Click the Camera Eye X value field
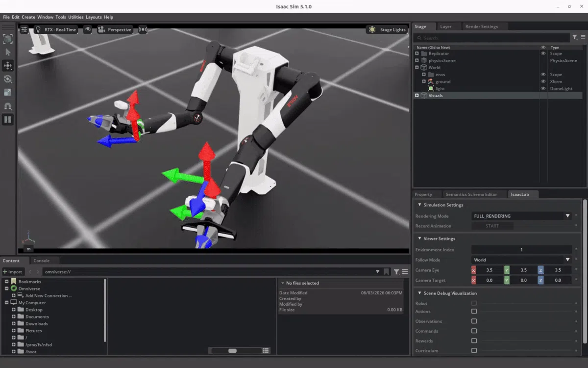Image resolution: width=588 pixels, height=368 pixels. [489, 270]
